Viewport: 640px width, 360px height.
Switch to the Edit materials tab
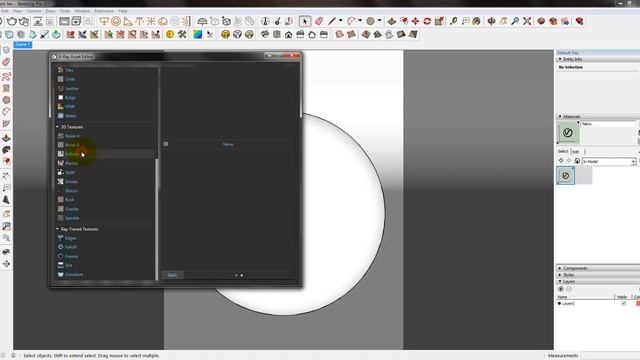(x=576, y=151)
